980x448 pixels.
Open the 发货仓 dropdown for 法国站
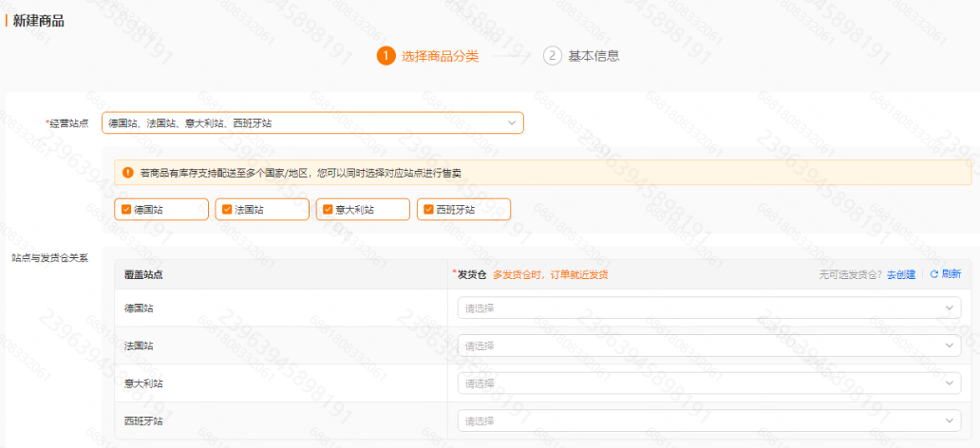tap(709, 345)
